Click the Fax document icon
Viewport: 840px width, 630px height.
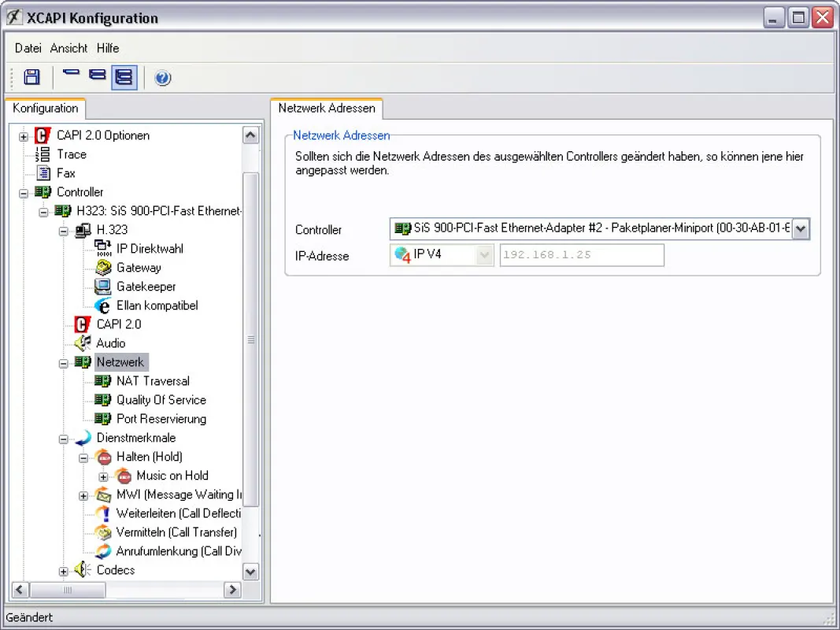coord(43,173)
